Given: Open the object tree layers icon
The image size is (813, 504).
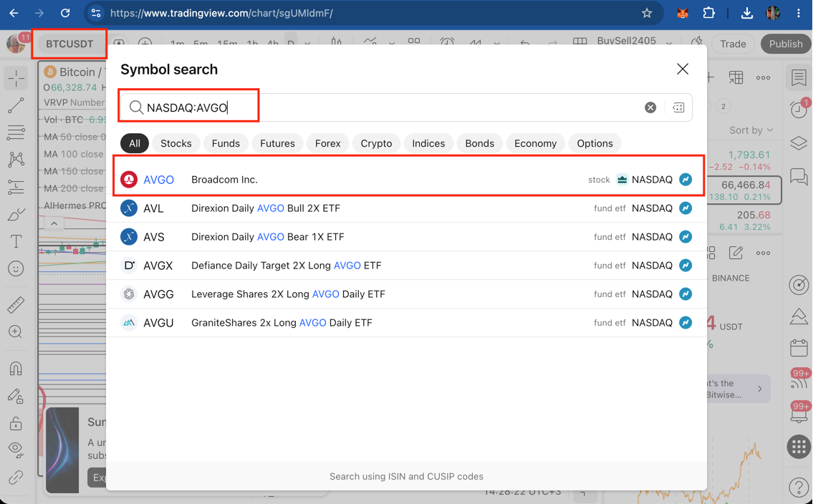Looking at the screenshot, I should coord(799,143).
